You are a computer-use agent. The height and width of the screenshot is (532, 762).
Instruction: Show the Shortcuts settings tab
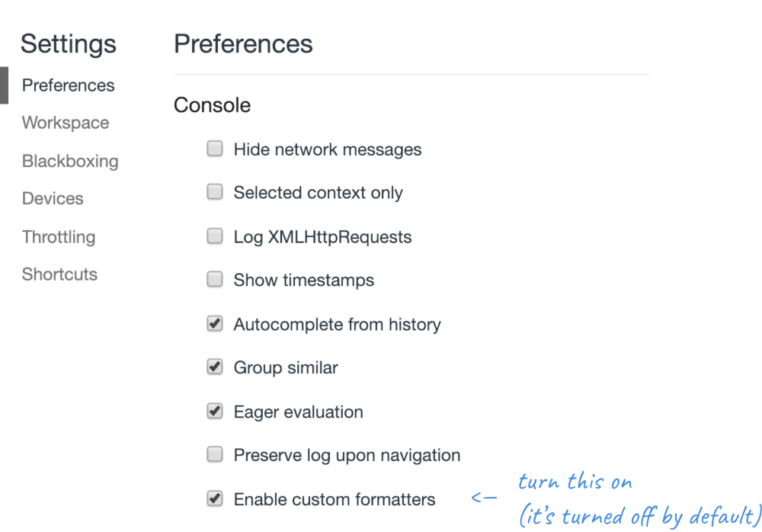click(x=59, y=274)
